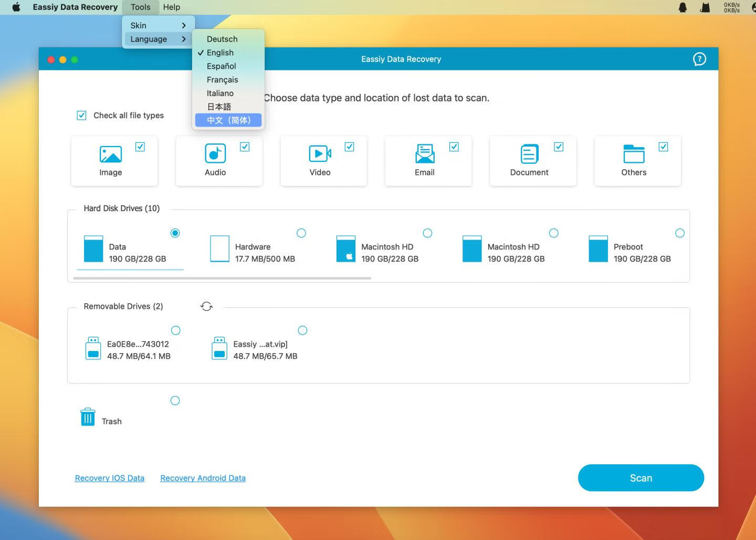The width and height of the screenshot is (756, 540).
Task: Select the Macintosh HD drive radio button
Action: tap(428, 233)
